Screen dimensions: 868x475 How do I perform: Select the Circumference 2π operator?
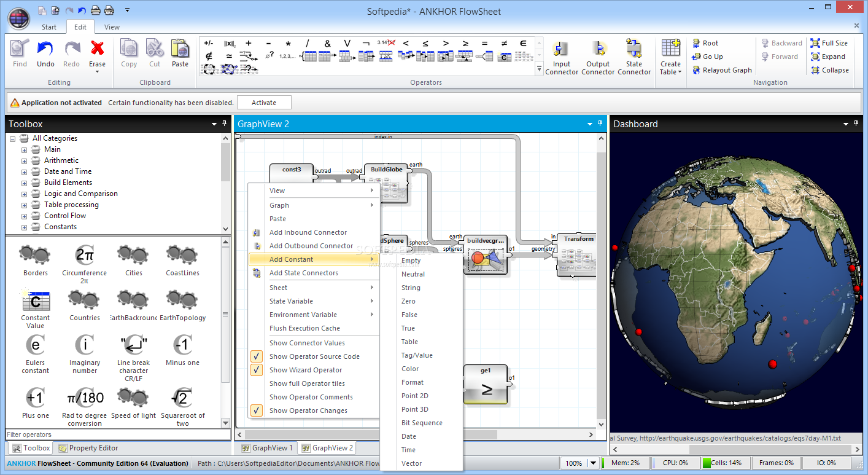[84, 254]
